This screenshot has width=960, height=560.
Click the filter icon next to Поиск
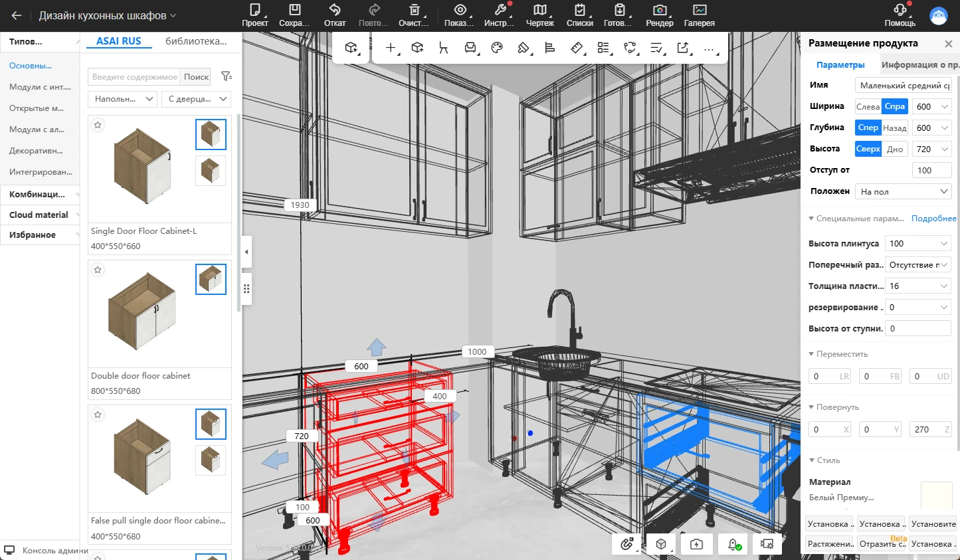pos(226,76)
